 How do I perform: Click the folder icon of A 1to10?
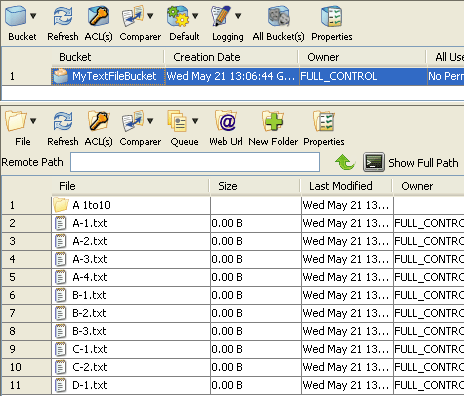click(x=61, y=205)
